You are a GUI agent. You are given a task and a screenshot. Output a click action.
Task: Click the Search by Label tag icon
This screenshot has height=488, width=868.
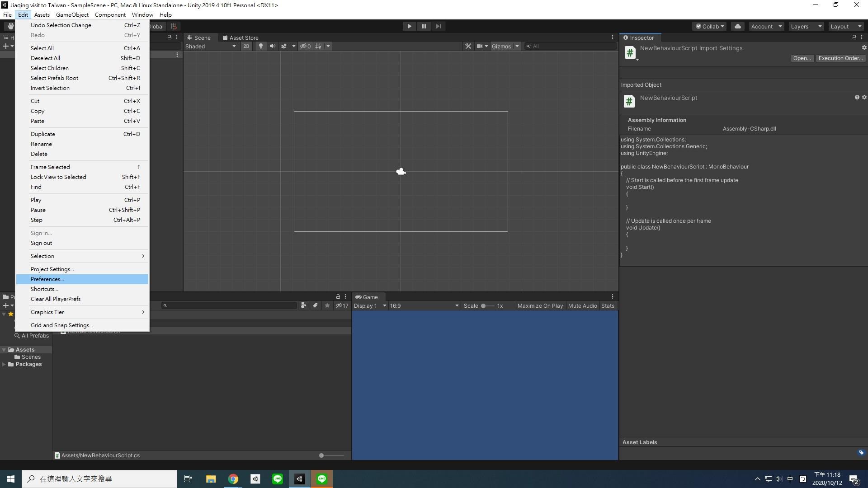point(315,306)
